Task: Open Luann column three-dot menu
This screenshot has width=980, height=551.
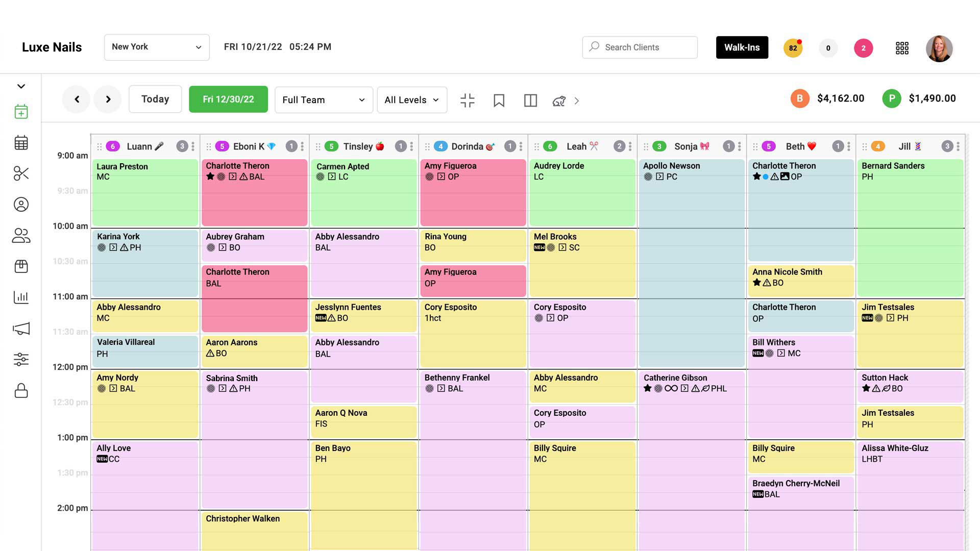Action: click(193, 146)
